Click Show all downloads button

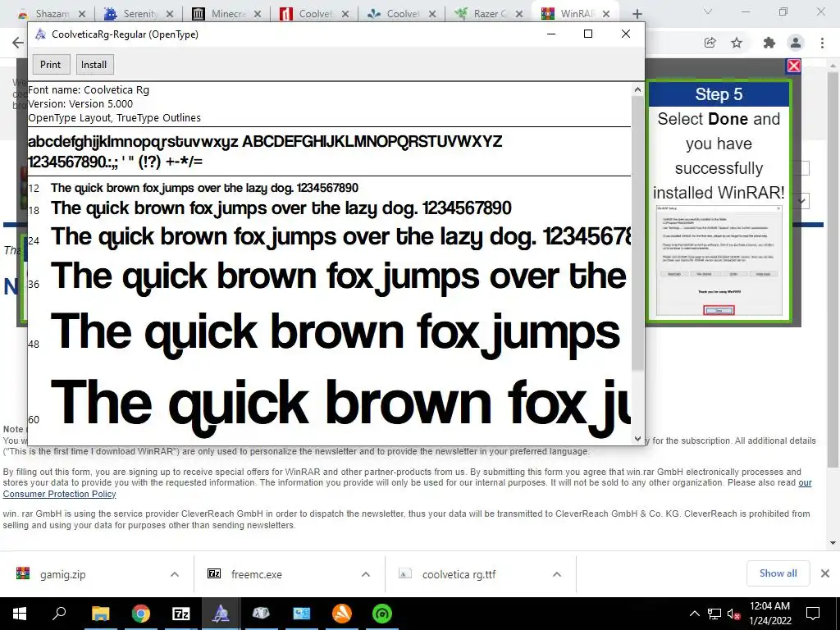[778, 573]
